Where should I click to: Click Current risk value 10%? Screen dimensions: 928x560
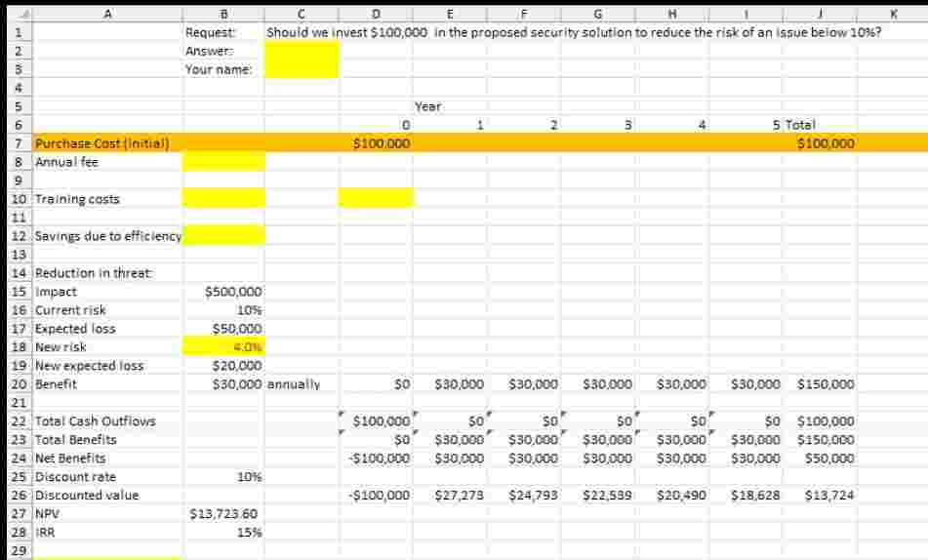coord(249,310)
